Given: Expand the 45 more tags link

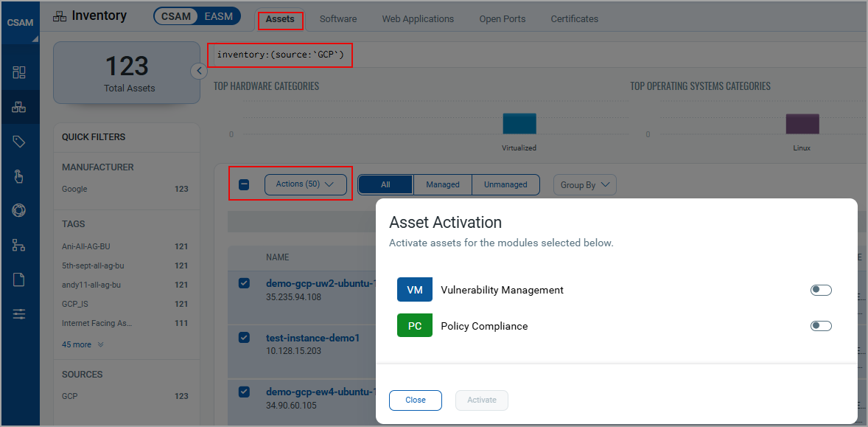Looking at the screenshot, I should (83, 344).
